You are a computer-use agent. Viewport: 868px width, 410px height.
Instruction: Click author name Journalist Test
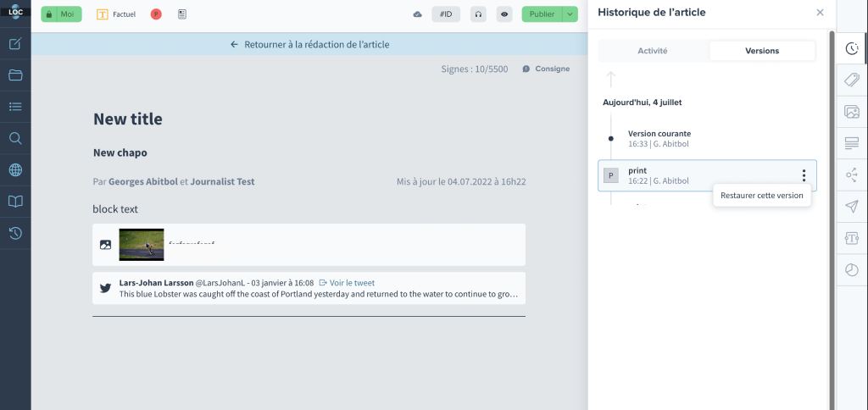(223, 181)
